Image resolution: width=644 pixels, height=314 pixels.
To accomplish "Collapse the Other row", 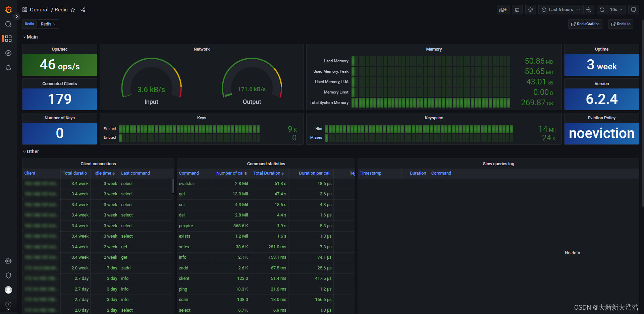I will (31, 151).
